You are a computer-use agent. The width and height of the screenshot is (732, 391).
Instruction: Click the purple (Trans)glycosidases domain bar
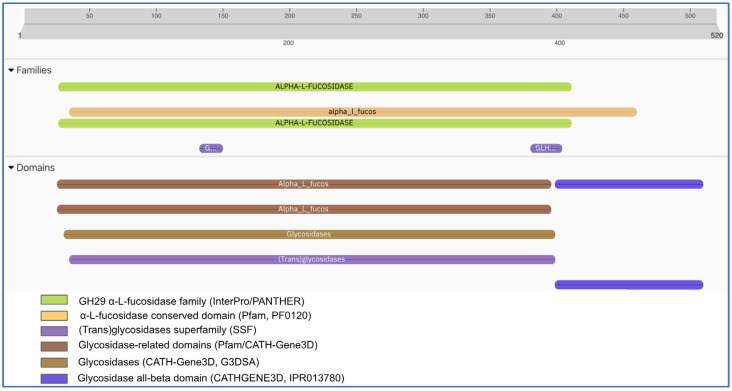312,259
